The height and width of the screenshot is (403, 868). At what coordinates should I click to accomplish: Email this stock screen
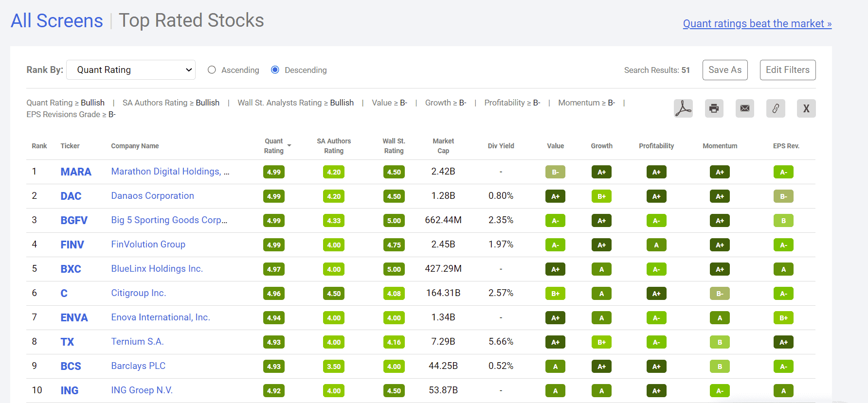pos(744,108)
